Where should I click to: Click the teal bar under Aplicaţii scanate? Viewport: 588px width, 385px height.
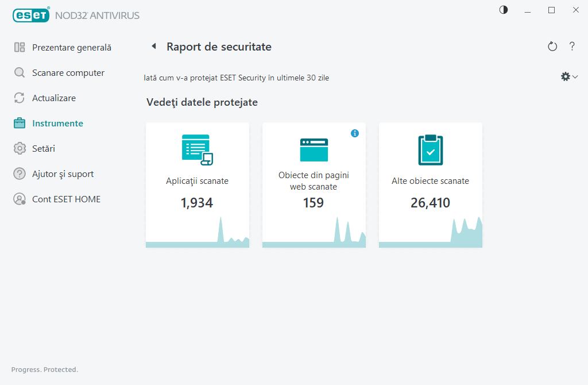[198, 245]
